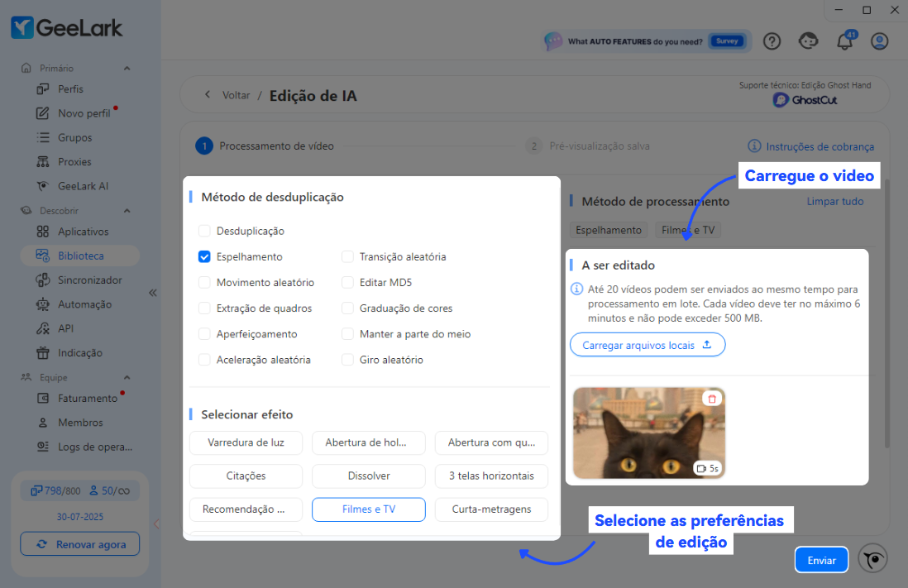
Task: Select the Abertura com qu... effect
Action: tap(492, 442)
